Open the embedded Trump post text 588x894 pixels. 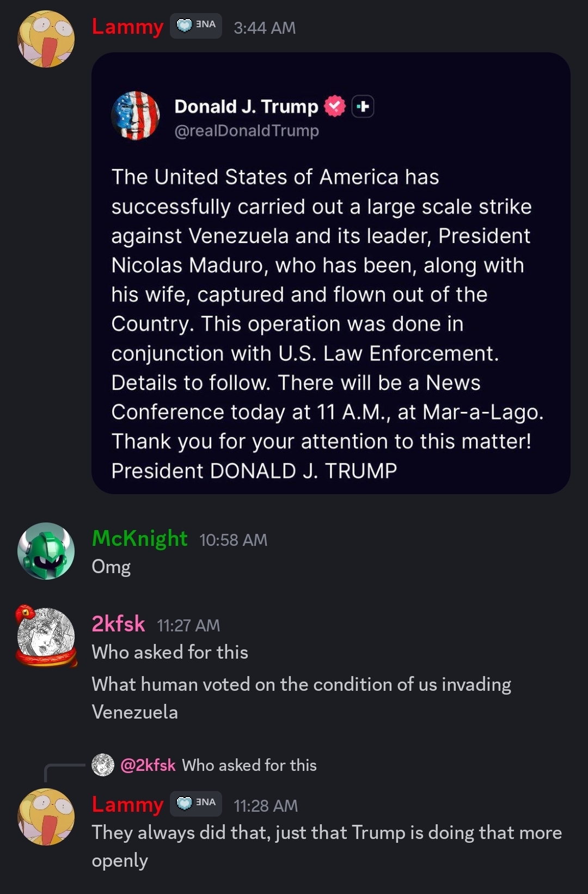coord(327,324)
